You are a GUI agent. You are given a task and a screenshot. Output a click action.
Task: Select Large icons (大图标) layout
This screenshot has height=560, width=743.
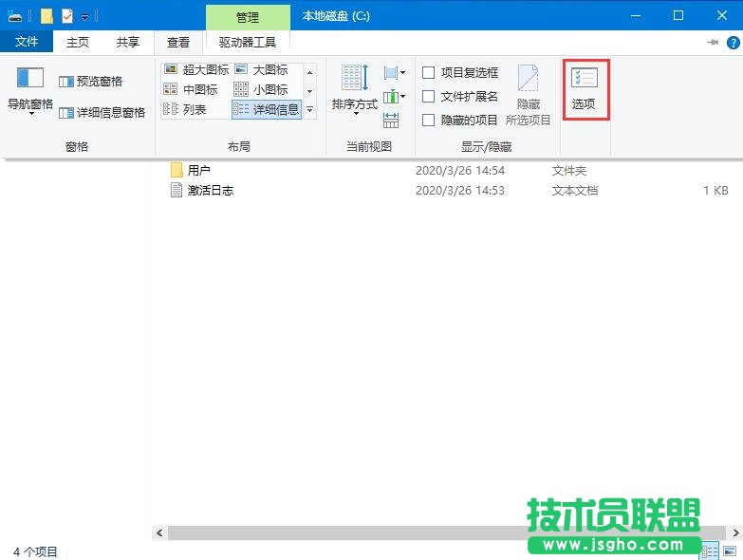pos(262,69)
